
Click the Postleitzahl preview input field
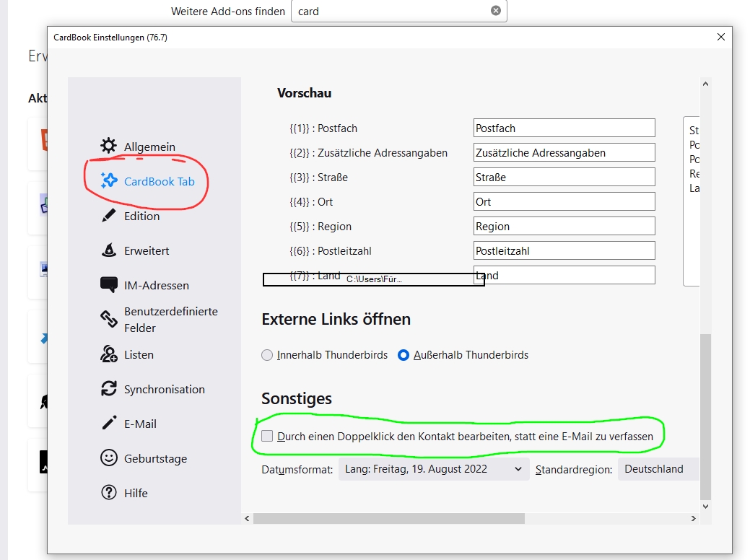(564, 250)
